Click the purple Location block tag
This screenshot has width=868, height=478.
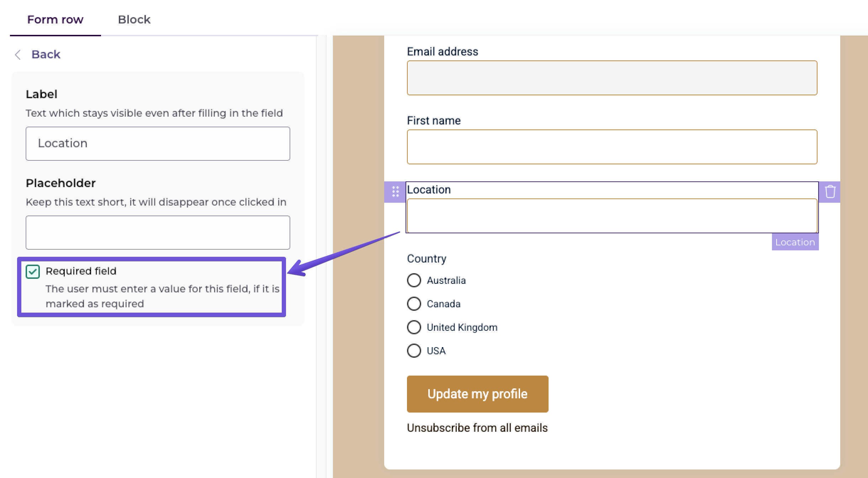click(795, 242)
